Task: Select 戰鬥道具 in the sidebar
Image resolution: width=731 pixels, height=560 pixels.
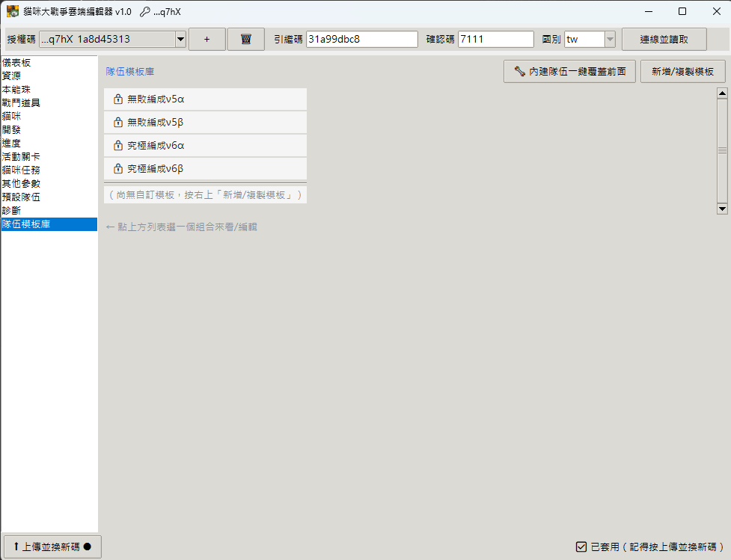Action: pos(49,102)
